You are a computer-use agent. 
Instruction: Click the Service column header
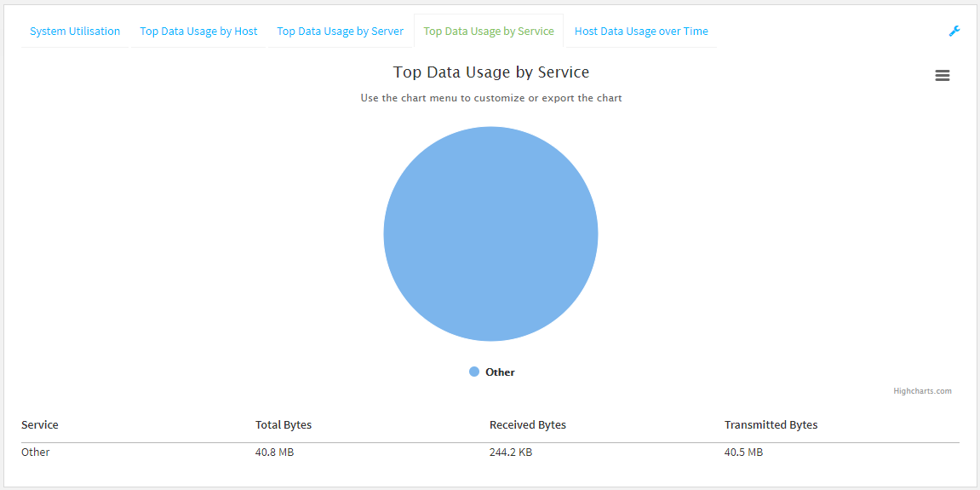point(40,424)
